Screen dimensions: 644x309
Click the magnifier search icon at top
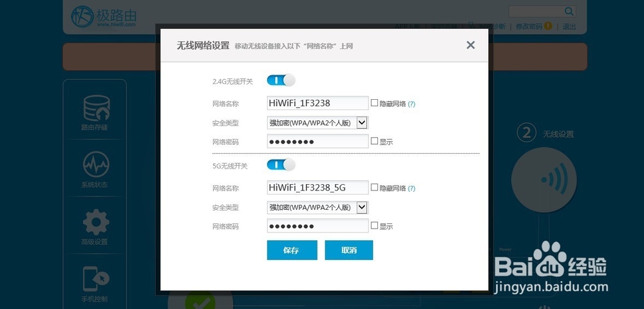569,11
